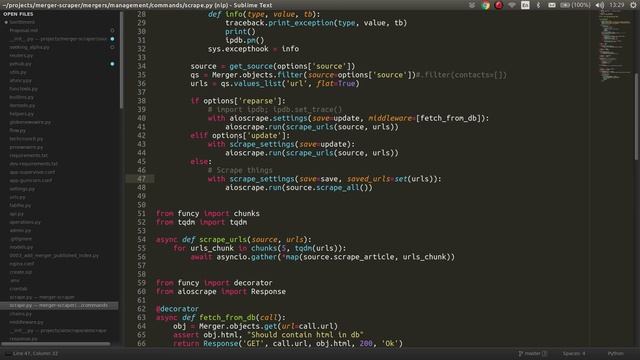Open panel switcher icon in status bar
Viewport: 640px width, 360px height.
(7, 353)
